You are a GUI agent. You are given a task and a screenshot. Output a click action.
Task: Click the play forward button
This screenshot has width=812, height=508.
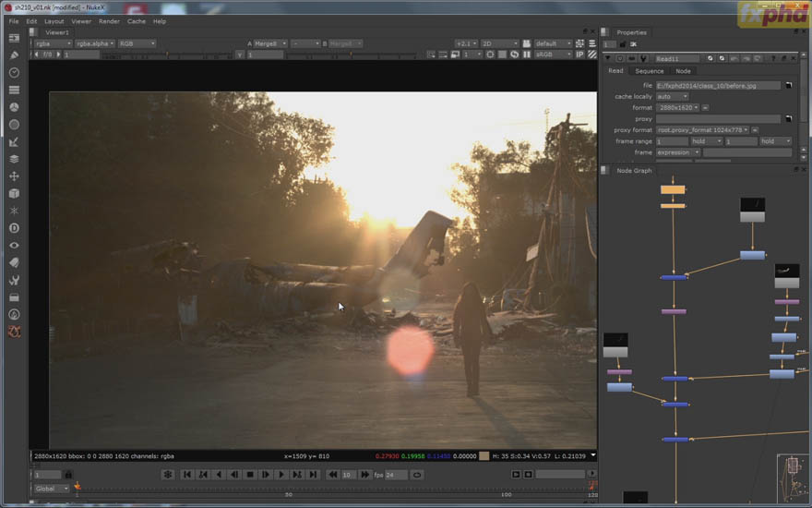[x=281, y=475]
